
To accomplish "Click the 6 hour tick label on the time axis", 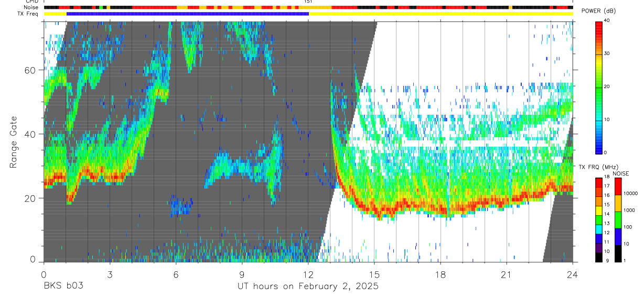I will (176, 274).
